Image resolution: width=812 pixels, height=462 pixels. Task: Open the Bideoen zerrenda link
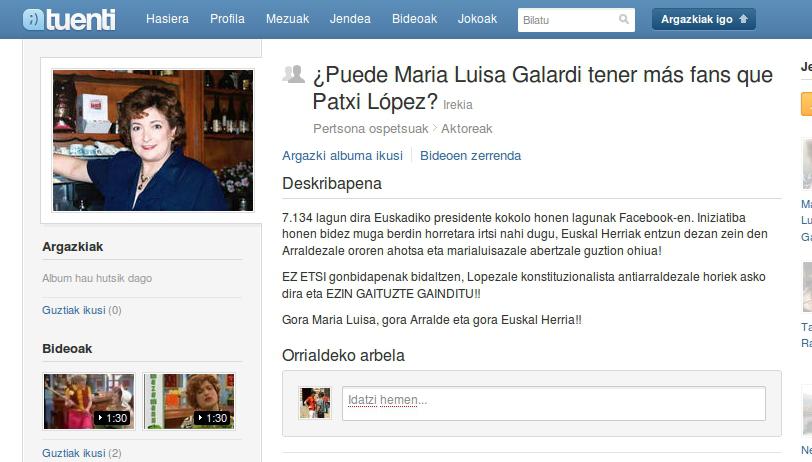470,155
